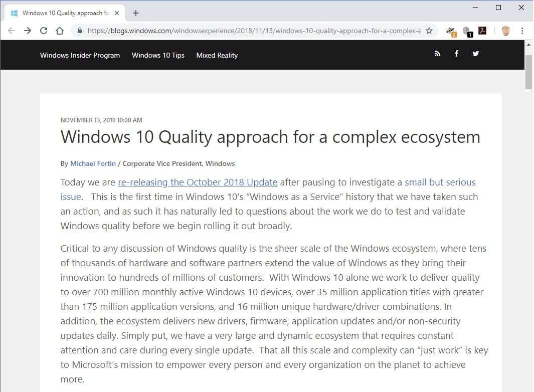The width and height of the screenshot is (534, 392).
Task: Open a new browser tab
Action: point(136,13)
